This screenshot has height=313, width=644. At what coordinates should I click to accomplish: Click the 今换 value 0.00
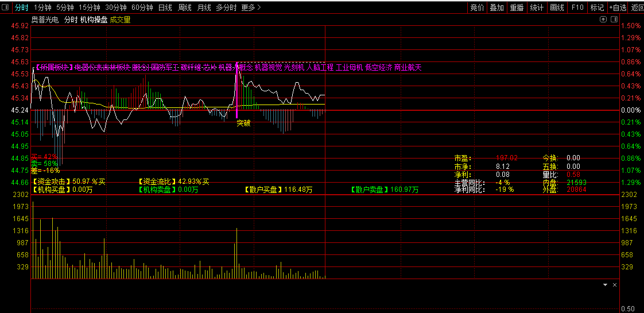point(573,158)
